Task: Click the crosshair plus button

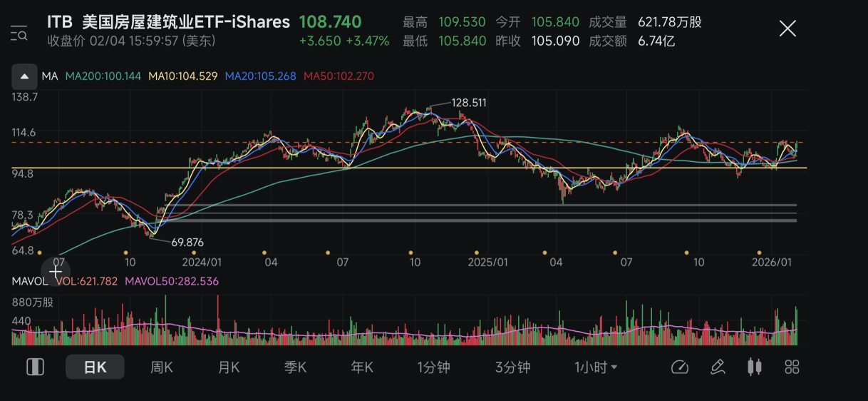Action: click(x=56, y=271)
